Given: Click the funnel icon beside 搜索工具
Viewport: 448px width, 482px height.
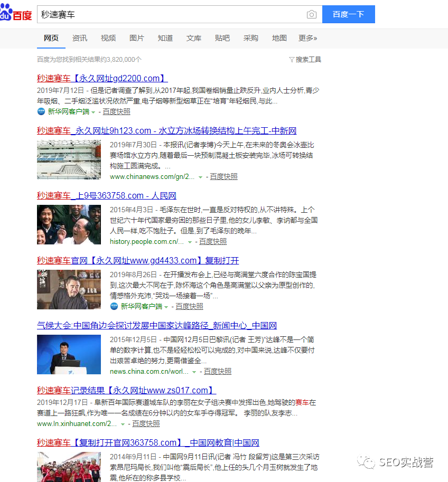Looking at the screenshot, I should click(x=292, y=59).
